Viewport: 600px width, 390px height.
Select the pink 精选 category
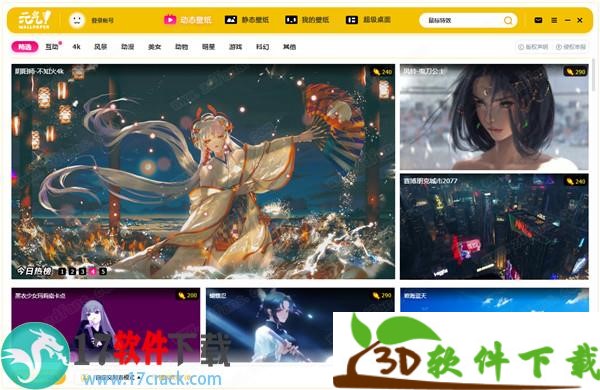pyautogui.click(x=25, y=47)
